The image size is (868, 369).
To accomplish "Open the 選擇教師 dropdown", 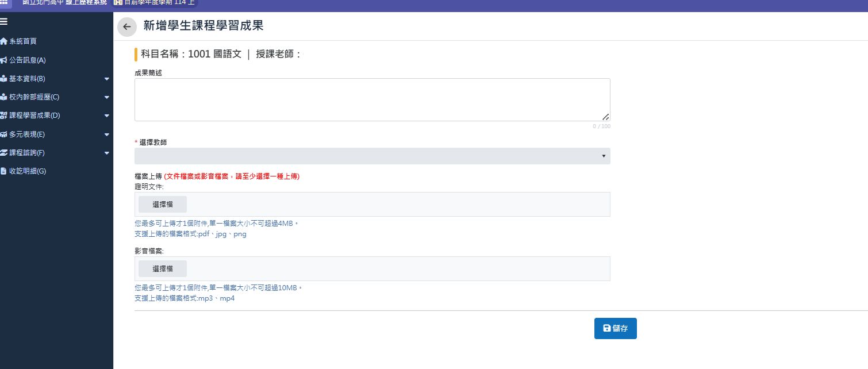I will (372, 156).
